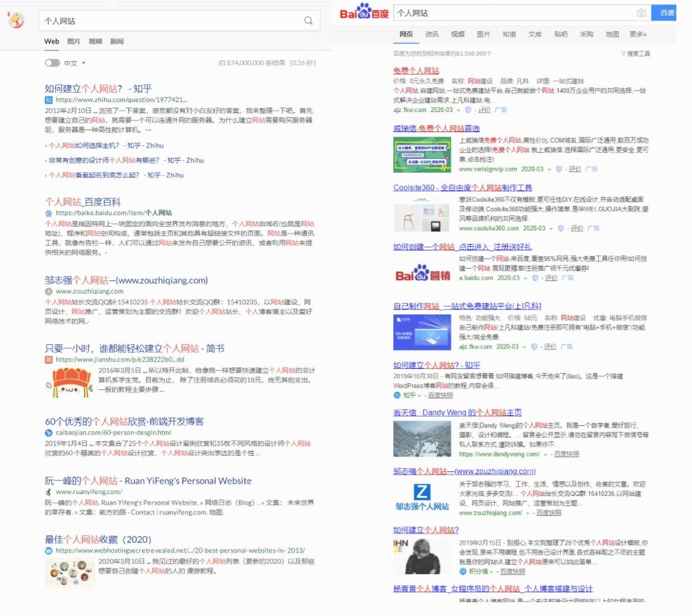The image size is (692, 616).
Task: Click the Baidu Baike paw favicon
Action: [x=49, y=213]
